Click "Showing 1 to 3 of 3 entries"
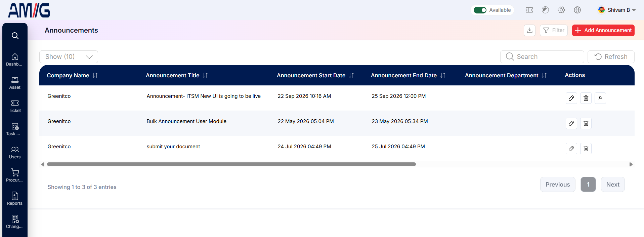The height and width of the screenshot is (237, 644). tap(82, 187)
